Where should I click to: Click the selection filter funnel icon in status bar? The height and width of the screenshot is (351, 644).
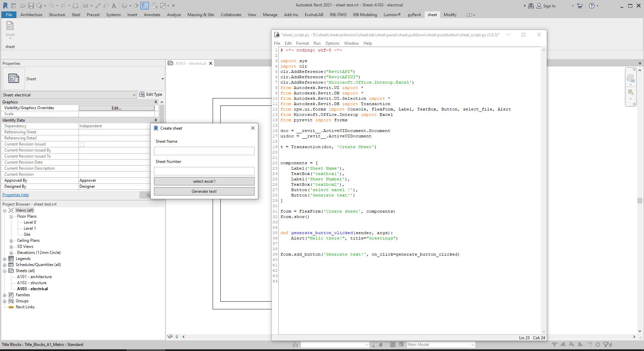[x=606, y=345]
